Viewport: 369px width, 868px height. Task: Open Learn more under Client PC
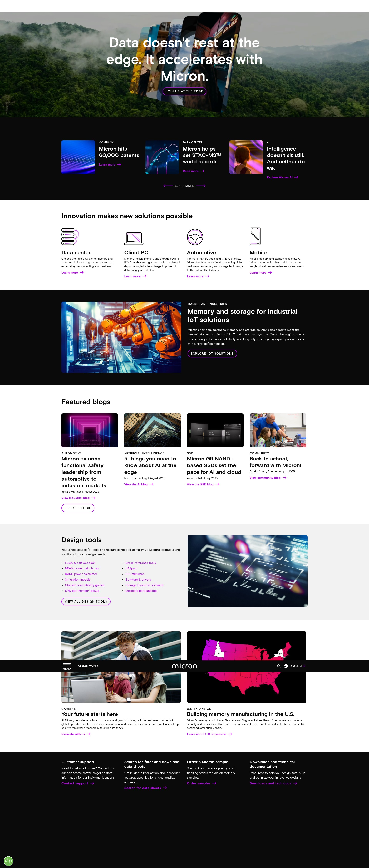(x=135, y=276)
